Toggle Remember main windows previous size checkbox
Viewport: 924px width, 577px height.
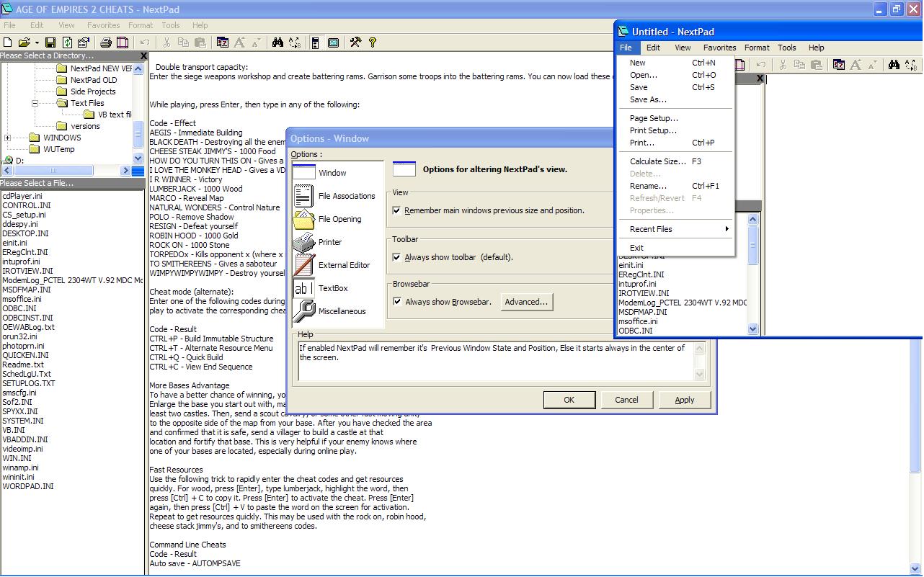(x=397, y=211)
